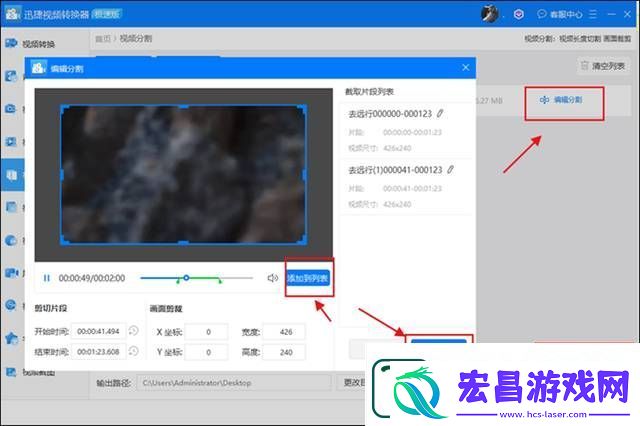The height and width of the screenshot is (426, 640).
Task: Reset 开始时间 with its clock icon
Action: tap(133, 331)
